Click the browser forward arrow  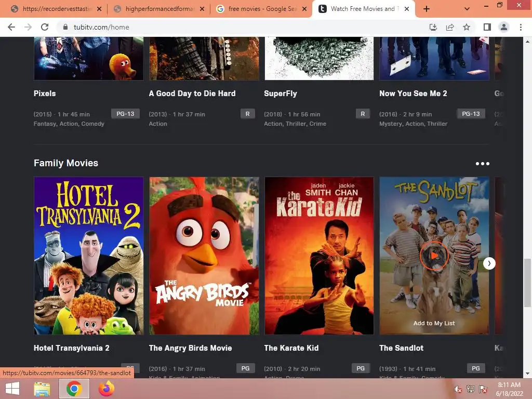[28, 27]
